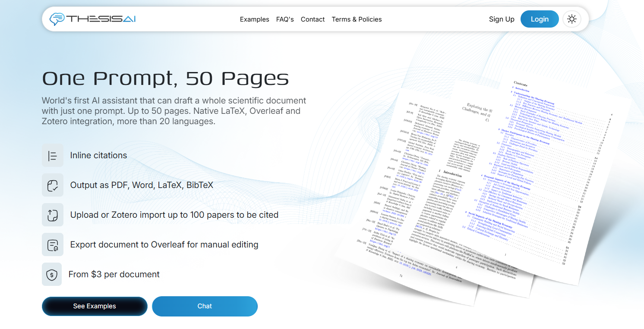644x329 pixels.
Task: Click the blue Chat button
Action: point(205,306)
